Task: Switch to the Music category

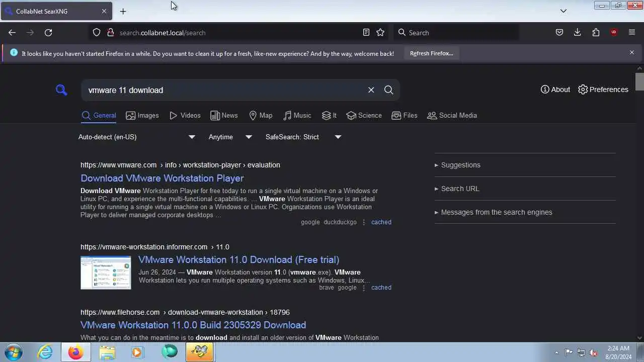Action: (x=297, y=116)
